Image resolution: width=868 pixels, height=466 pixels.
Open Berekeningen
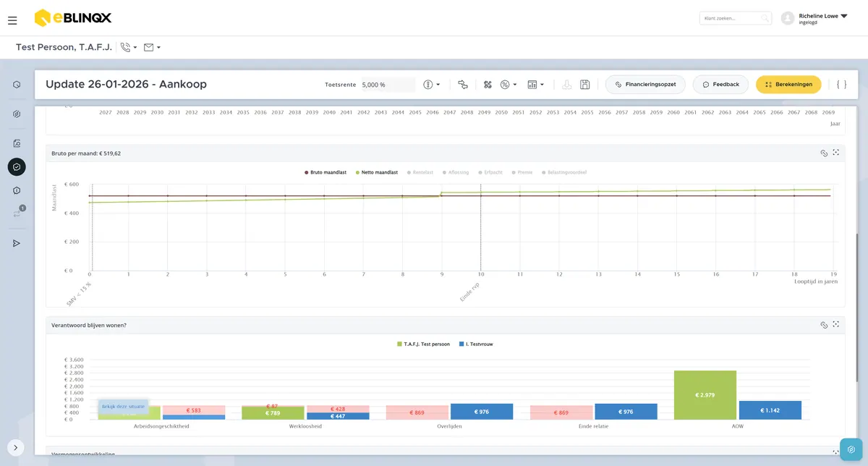click(788, 85)
